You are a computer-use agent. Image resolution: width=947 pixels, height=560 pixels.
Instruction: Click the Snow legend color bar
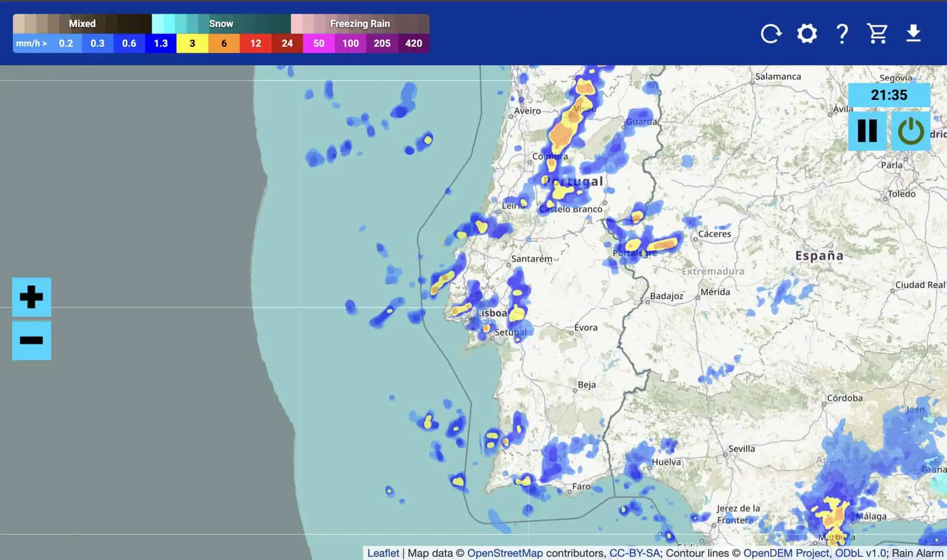coord(221,23)
